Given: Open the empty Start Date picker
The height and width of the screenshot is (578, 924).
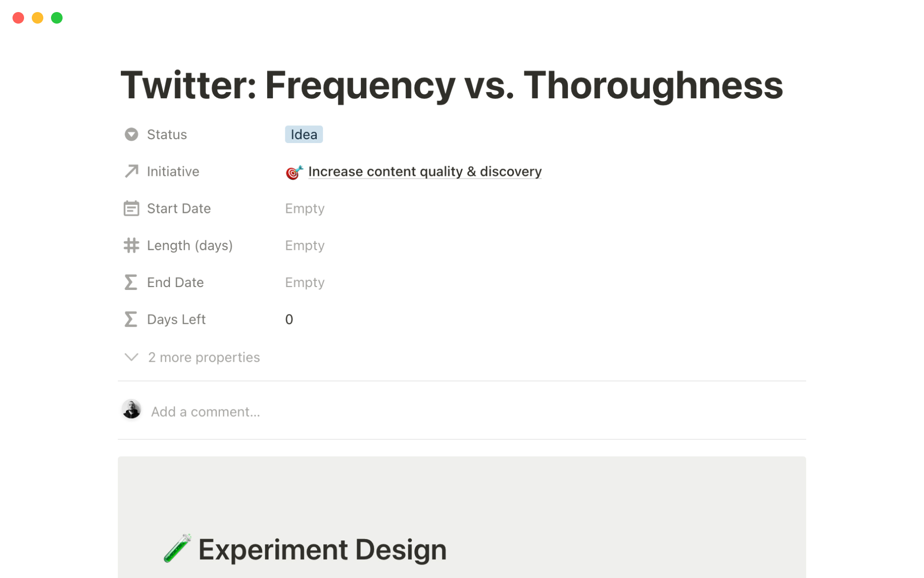Looking at the screenshot, I should click(305, 209).
